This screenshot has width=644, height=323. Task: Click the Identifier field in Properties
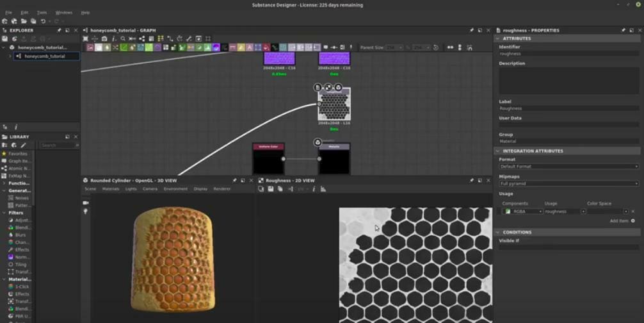(x=569, y=54)
